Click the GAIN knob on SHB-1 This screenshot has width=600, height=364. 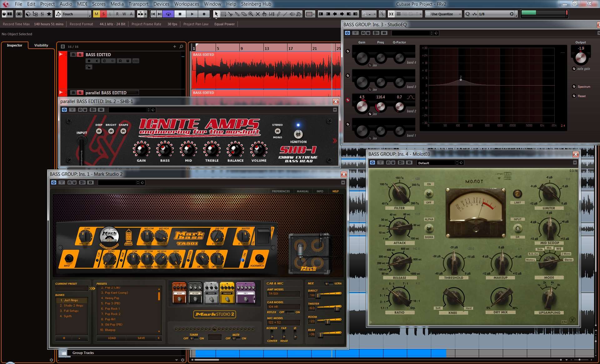141,150
